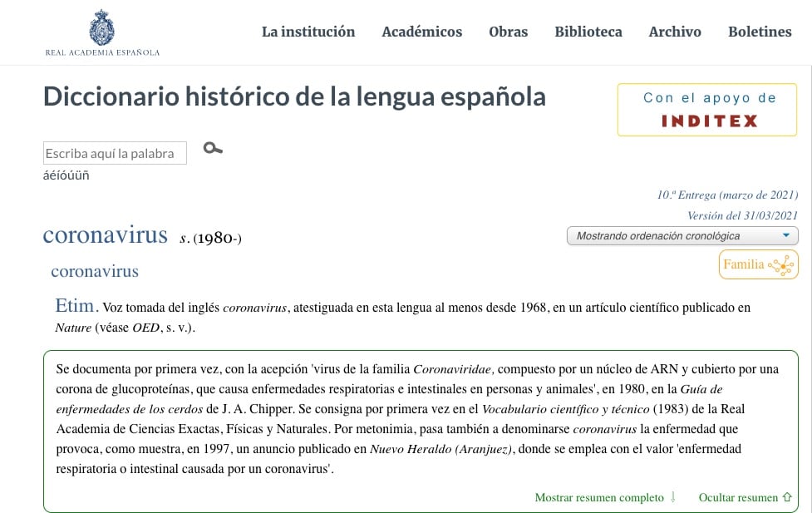Image resolution: width=812 pixels, height=513 pixels.
Task: Insert the á accented character
Action: [x=47, y=175]
